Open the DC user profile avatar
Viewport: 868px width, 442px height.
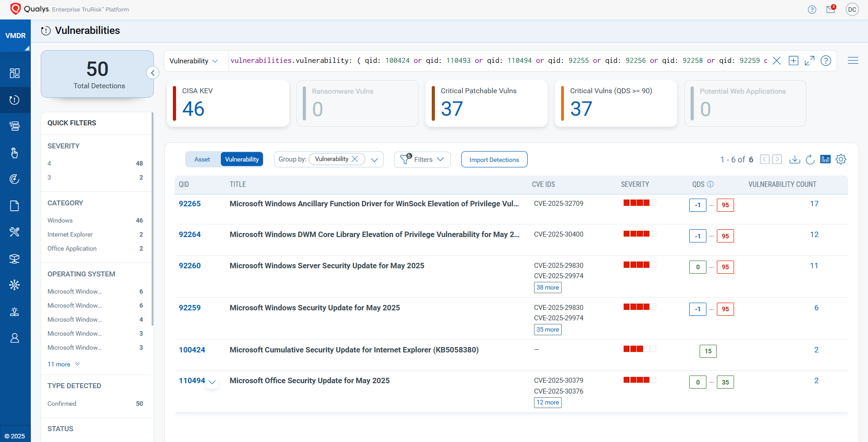click(x=852, y=10)
